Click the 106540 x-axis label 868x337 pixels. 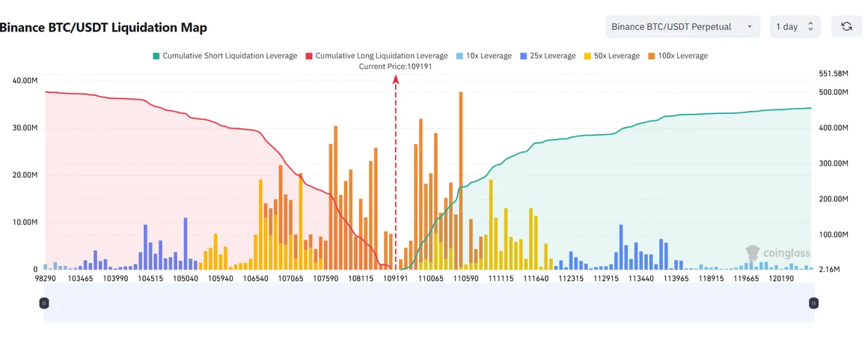tap(256, 279)
